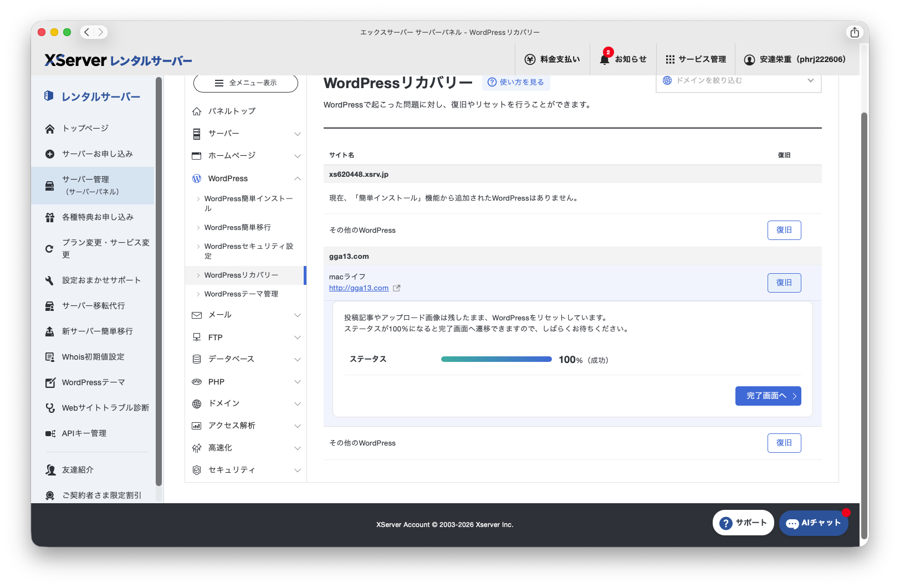This screenshot has height=588, width=900.
Task: Expand the 高速化 menu section
Action: 246,448
